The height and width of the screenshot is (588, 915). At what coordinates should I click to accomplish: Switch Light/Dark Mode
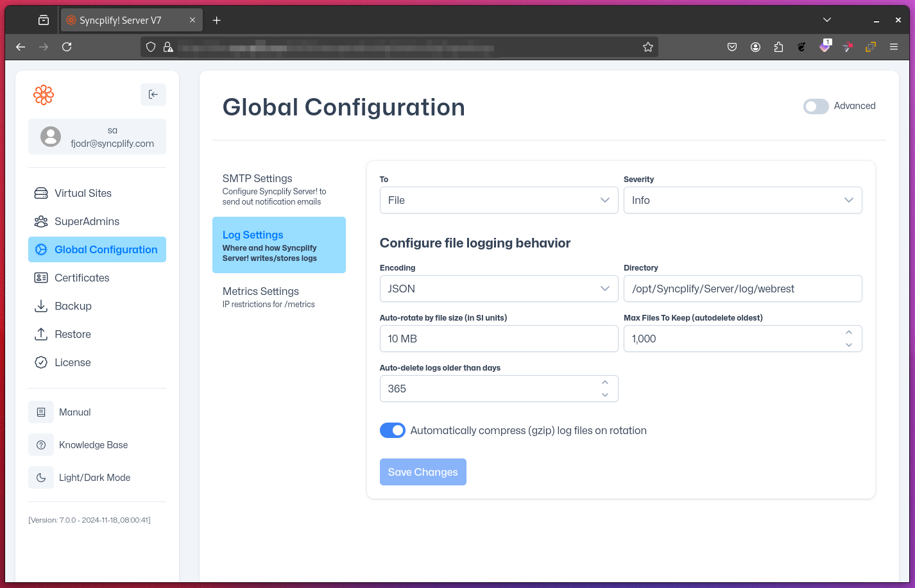(x=95, y=478)
